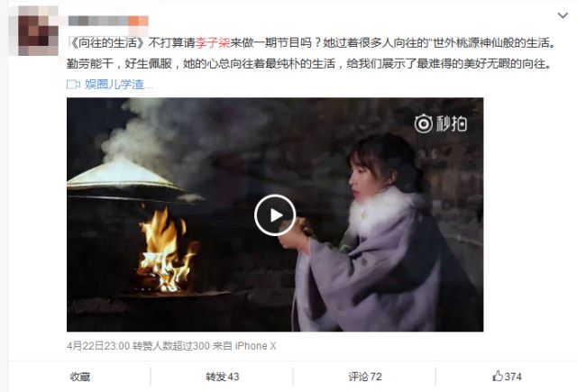Open the poster's blurred profile avatar

(38, 31)
